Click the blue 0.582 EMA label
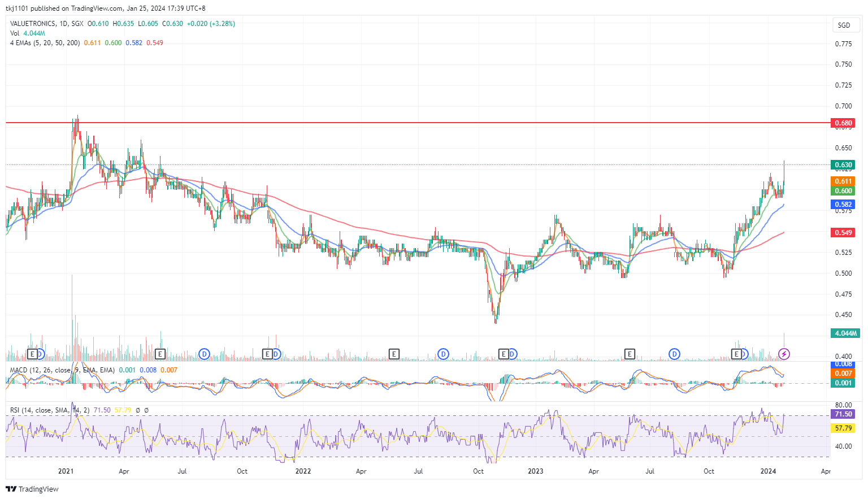The image size is (868, 499). (844, 205)
